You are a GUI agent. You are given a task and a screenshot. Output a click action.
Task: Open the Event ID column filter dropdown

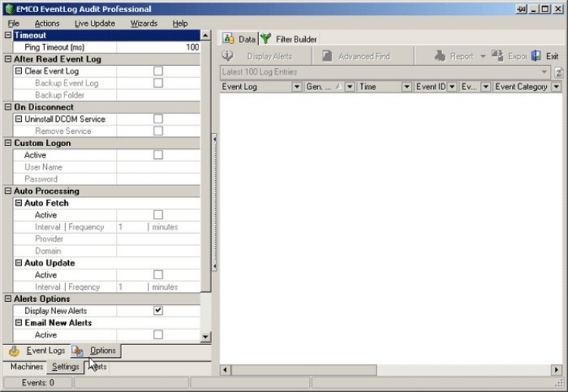click(451, 87)
